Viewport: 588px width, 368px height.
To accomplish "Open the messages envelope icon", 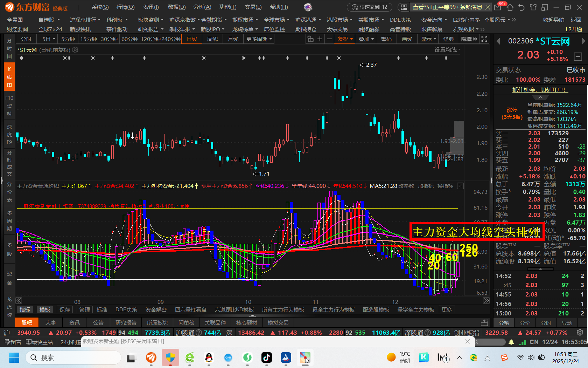I will [x=497, y=7].
